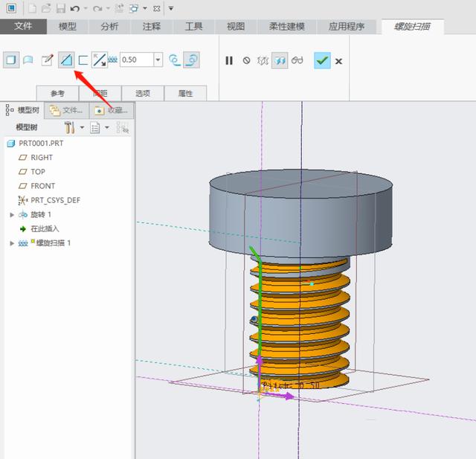The height and width of the screenshot is (459, 476).
Task: Click the Save icon in quick access
Action: click(x=60, y=8)
